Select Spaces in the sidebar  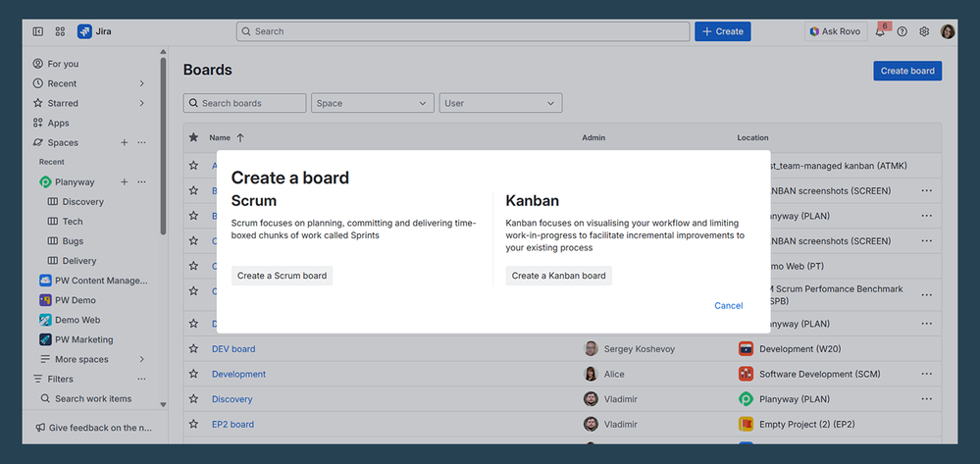pyautogui.click(x=63, y=142)
